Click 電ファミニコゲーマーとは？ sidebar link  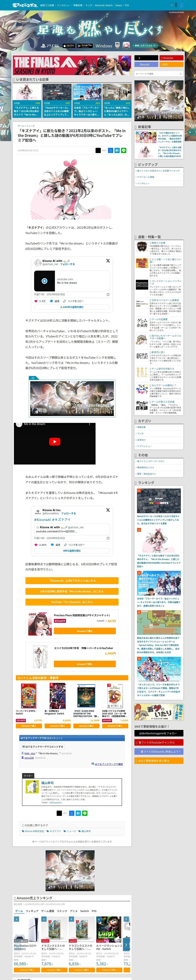point(151,461)
